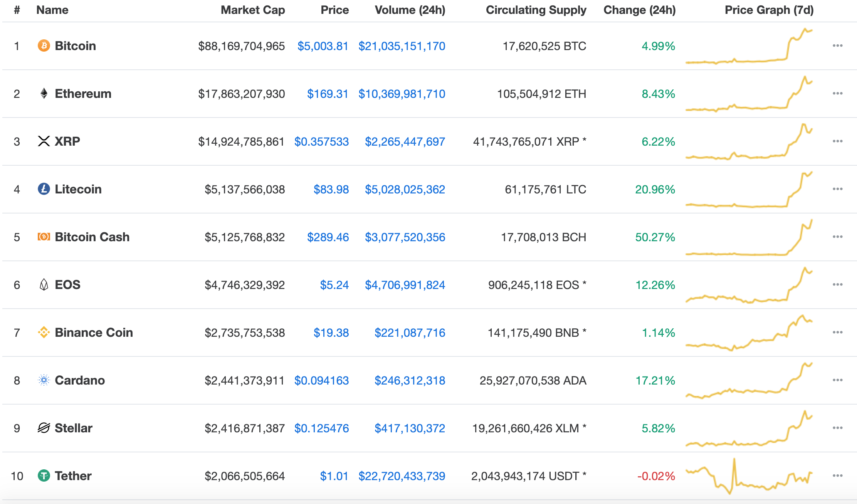The image size is (857, 504).
Task: Select Bitcoin Cash change value 50.27%
Action: pos(655,237)
